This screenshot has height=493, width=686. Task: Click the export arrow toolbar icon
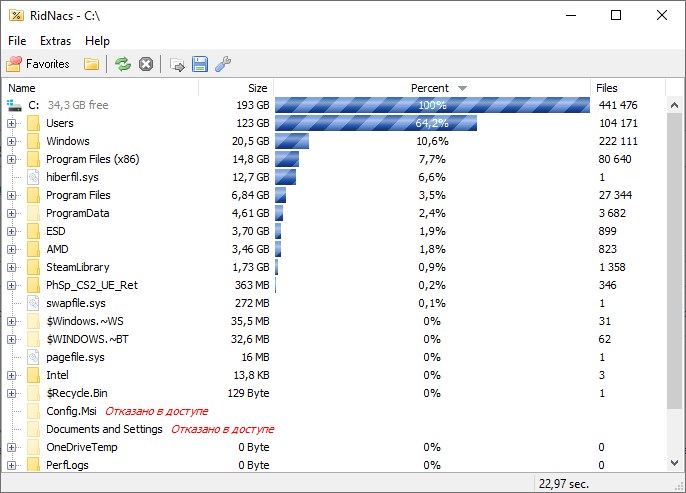tap(177, 64)
